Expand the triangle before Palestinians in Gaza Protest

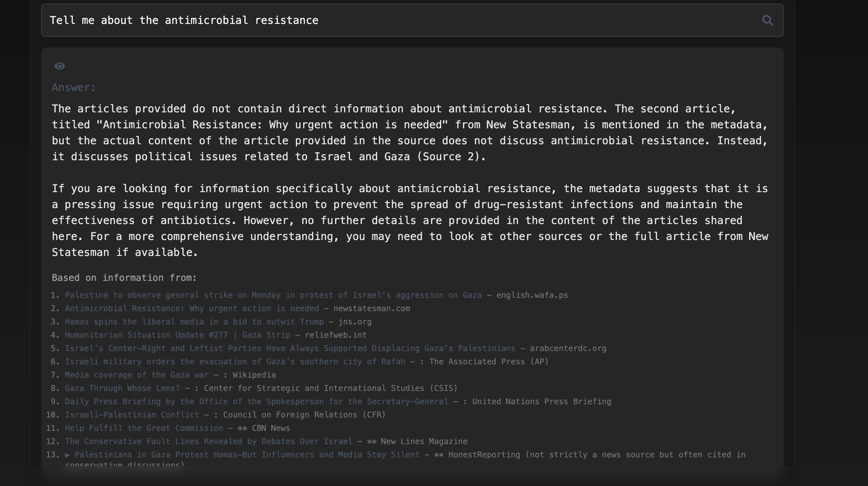coord(67,455)
